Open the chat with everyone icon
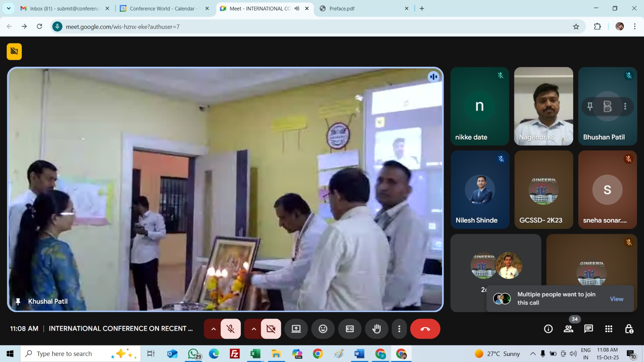 point(588,329)
